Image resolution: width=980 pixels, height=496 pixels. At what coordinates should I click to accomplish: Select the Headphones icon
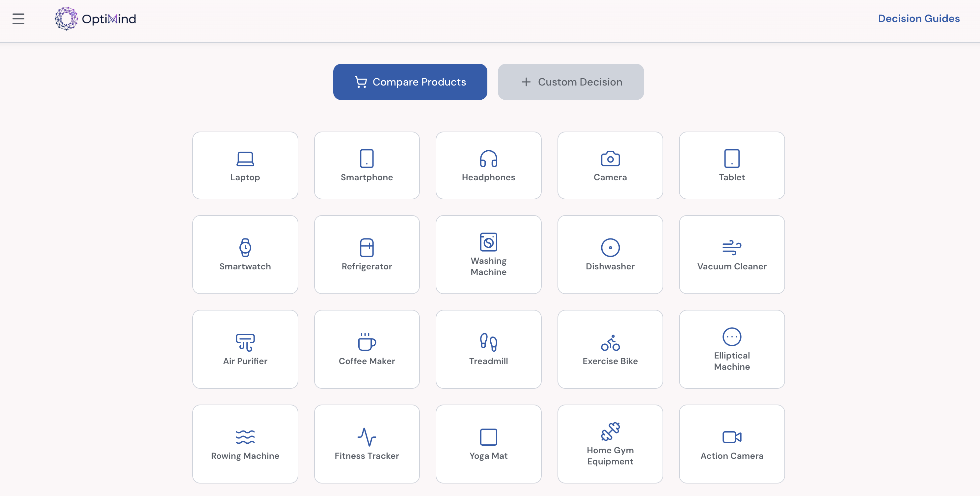[488, 160]
